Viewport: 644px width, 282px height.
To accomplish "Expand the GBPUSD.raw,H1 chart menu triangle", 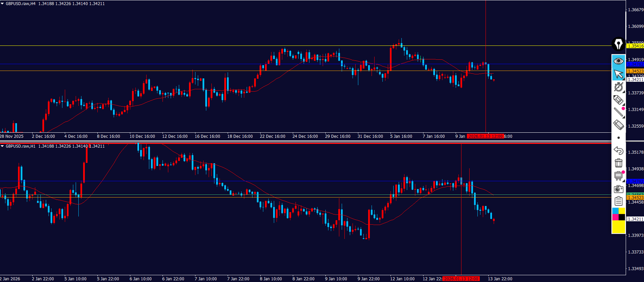I will tap(2, 146).
